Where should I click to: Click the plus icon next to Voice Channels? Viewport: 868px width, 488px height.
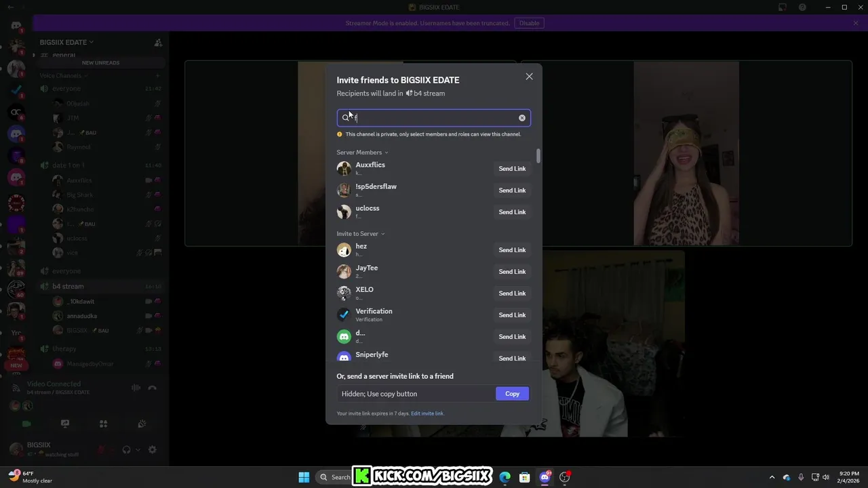click(x=157, y=76)
